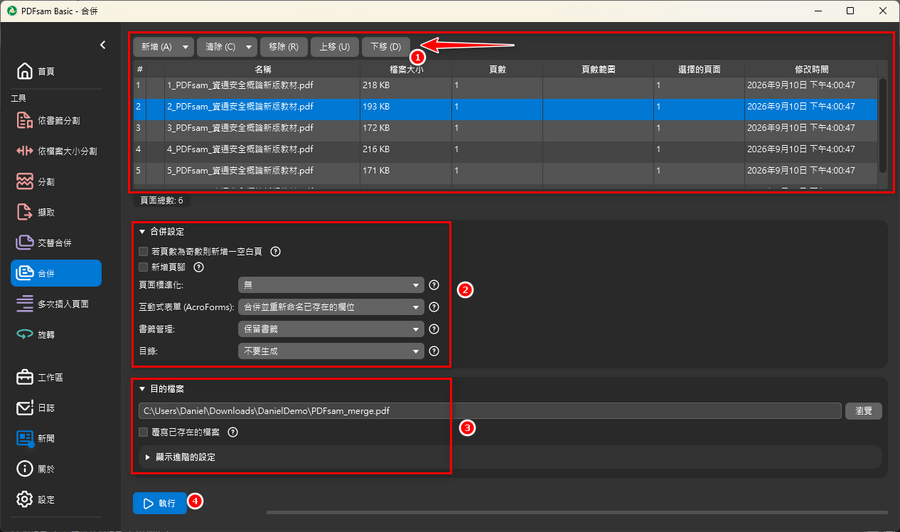This screenshot has width=900, height=532.
Task: Select row 1_PDFsam_資通安全概論新版教材.pdf
Action: [x=505, y=86]
